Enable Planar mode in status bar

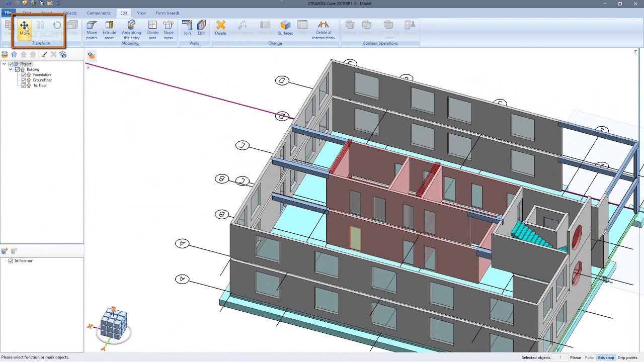(576, 357)
